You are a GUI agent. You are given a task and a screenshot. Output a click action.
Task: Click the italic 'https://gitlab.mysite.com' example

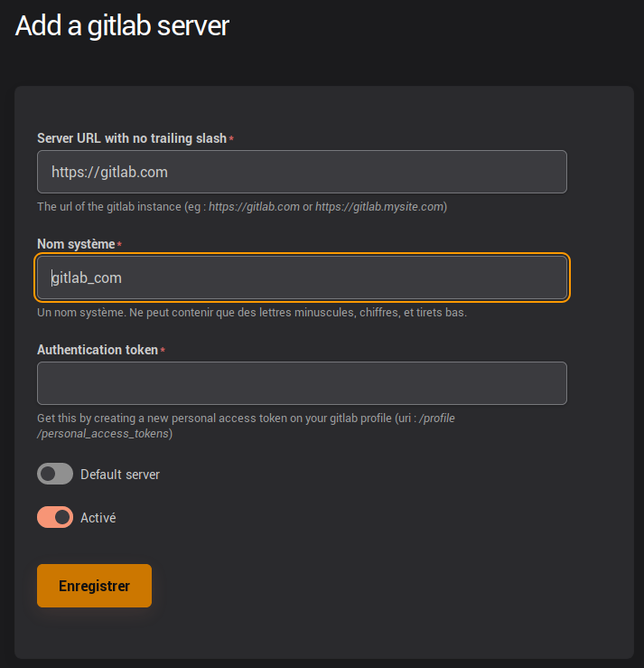(379, 207)
